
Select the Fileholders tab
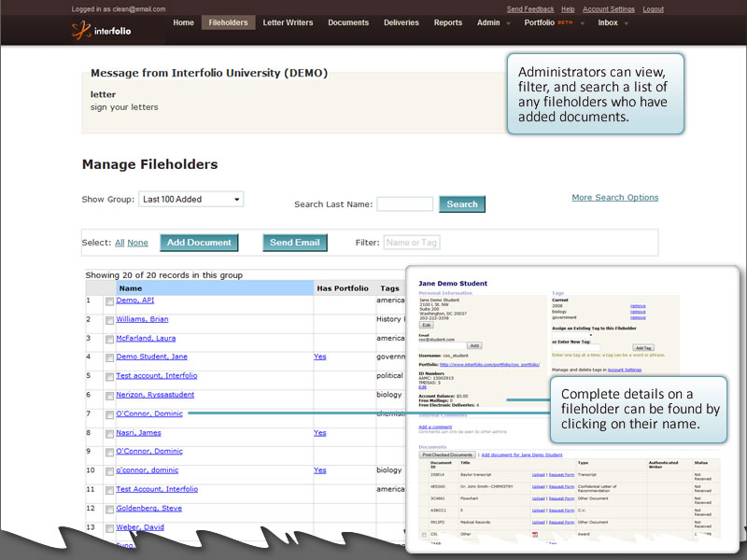click(x=228, y=22)
